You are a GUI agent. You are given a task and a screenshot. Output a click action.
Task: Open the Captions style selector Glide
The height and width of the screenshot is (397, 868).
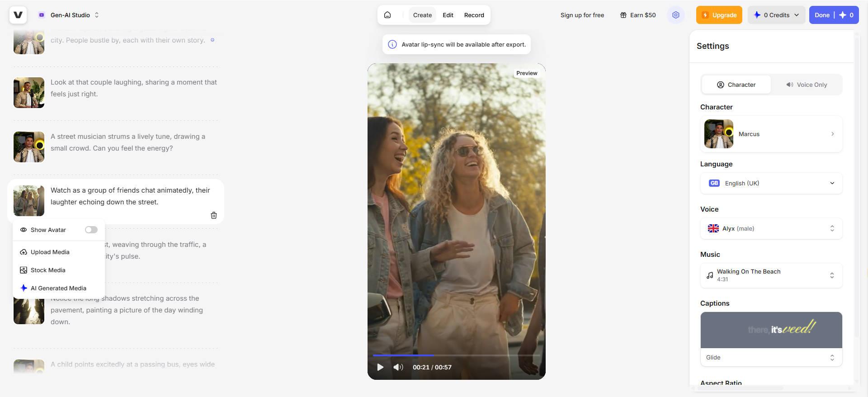pyautogui.click(x=771, y=357)
